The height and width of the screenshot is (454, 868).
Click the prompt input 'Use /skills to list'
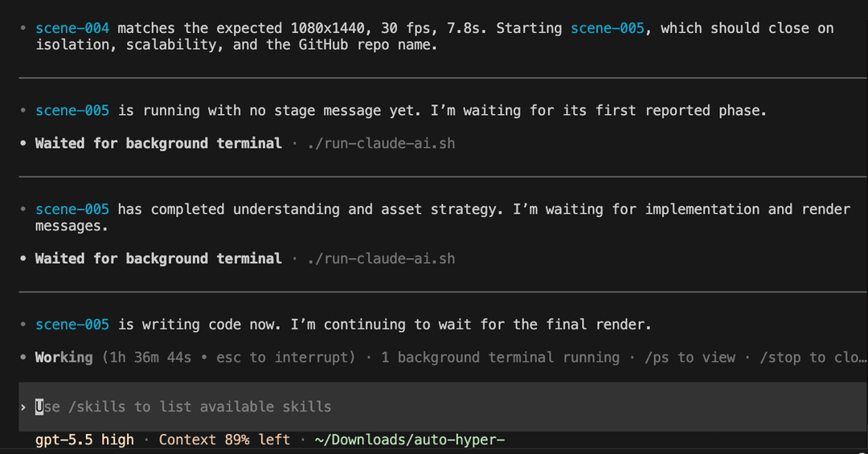point(443,407)
